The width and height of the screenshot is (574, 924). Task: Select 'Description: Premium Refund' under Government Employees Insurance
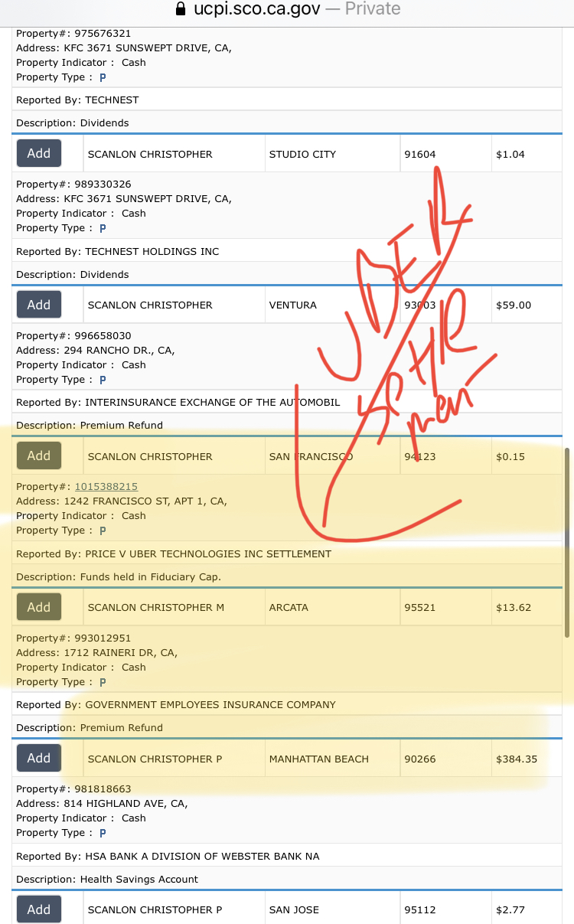coord(90,727)
